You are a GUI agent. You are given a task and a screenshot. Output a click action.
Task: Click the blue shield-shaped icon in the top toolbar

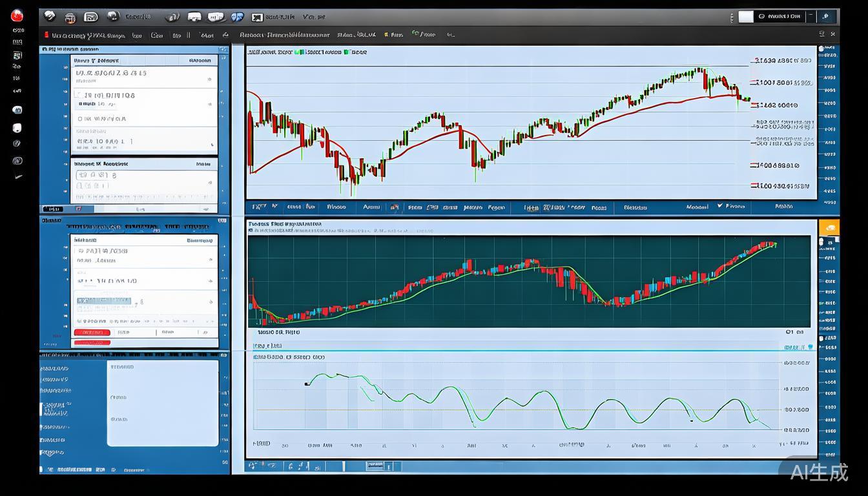tap(237, 17)
